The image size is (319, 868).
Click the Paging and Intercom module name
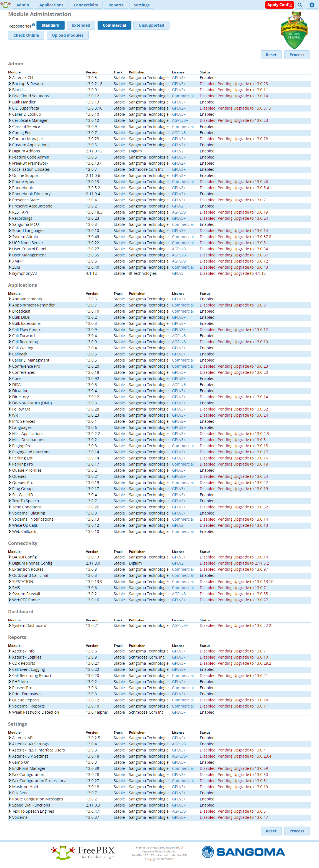31,452
